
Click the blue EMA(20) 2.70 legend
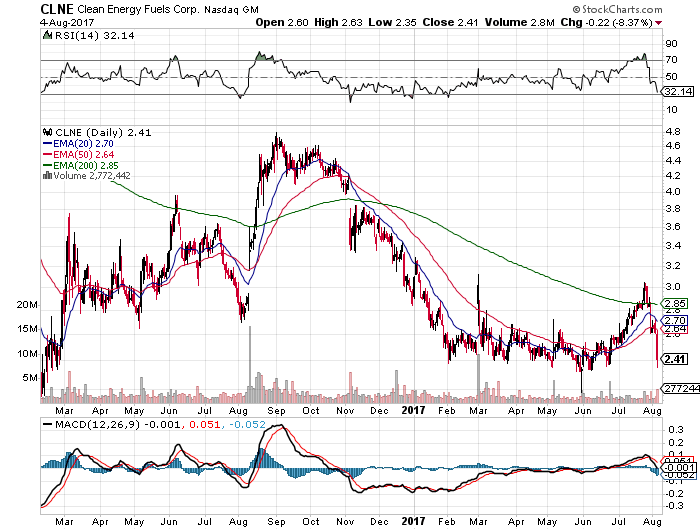click(x=78, y=143)
